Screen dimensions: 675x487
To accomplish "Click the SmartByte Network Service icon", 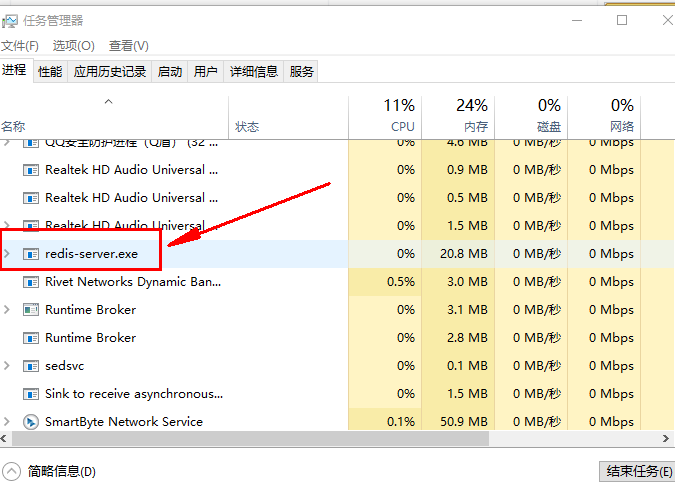I will coord(31,422).
